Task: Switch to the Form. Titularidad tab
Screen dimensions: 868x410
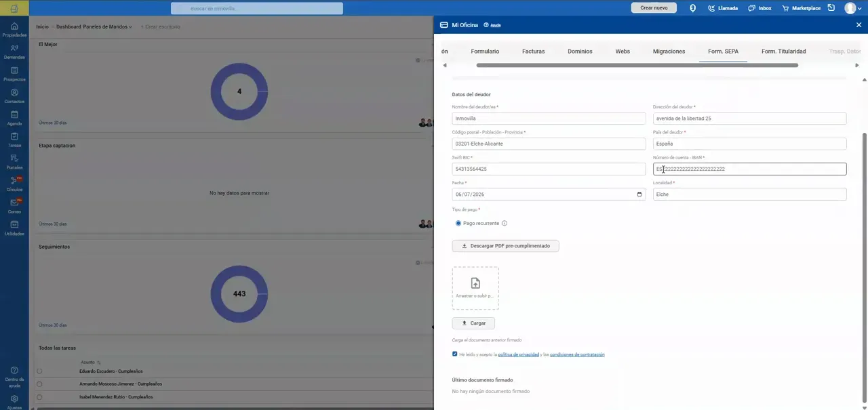Action: click(x=783, y=52)
